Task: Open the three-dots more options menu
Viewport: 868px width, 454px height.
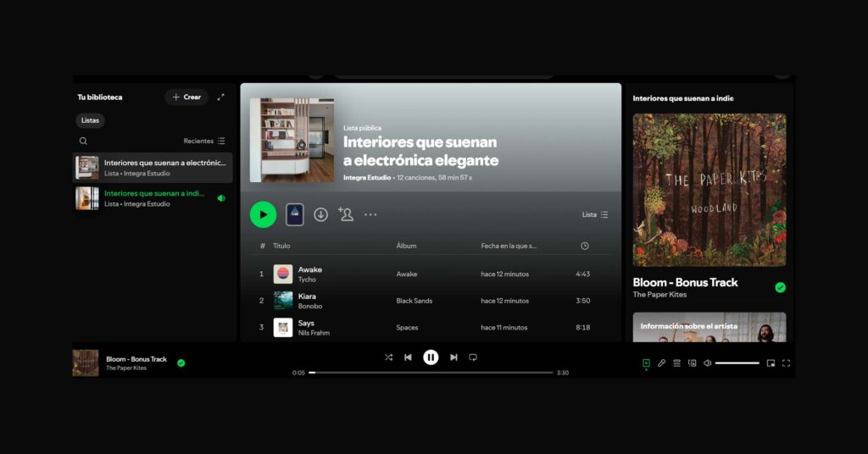Action: tap(370, 214)
